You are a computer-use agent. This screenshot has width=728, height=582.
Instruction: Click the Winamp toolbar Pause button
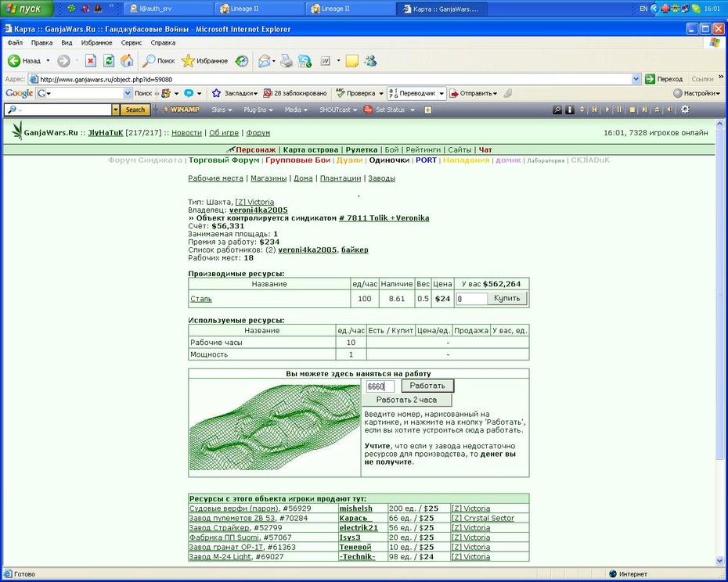[619, 110]
